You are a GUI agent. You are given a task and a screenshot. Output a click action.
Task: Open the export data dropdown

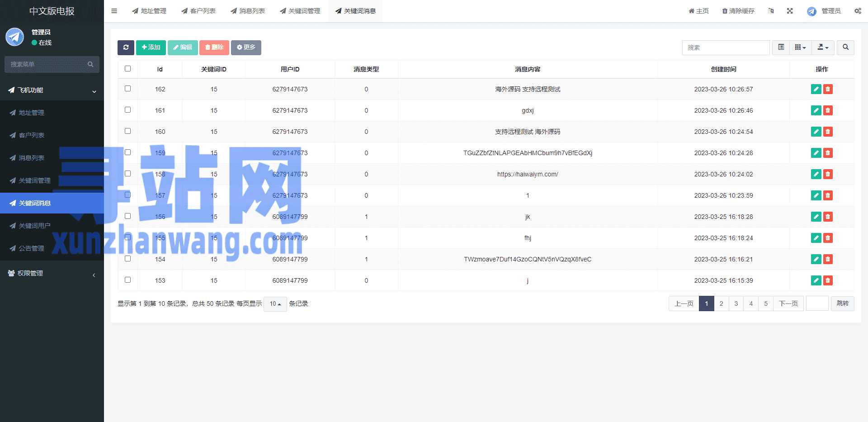(x=823, y=47)
